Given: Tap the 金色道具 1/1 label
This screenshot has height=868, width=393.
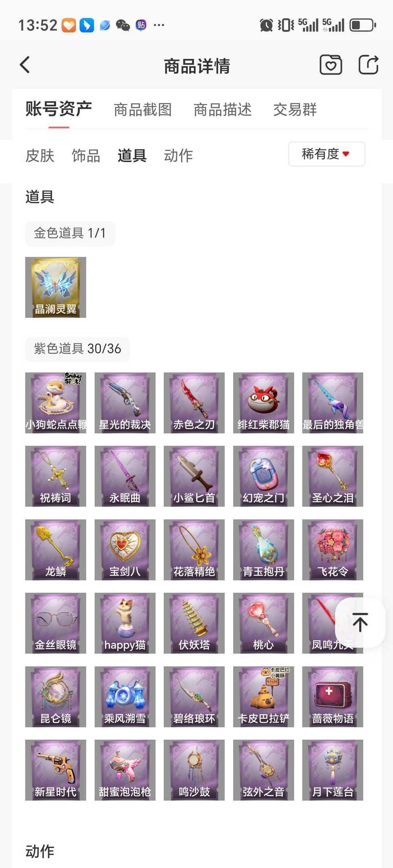Looking at the screenshot, I should pyautogui.click(x=70, y=233).
